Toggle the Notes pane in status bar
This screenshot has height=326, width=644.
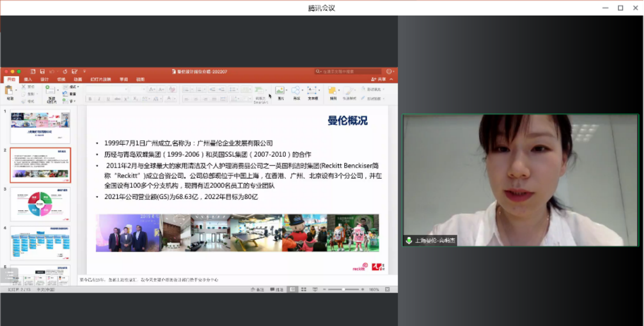tap(257, 289)
